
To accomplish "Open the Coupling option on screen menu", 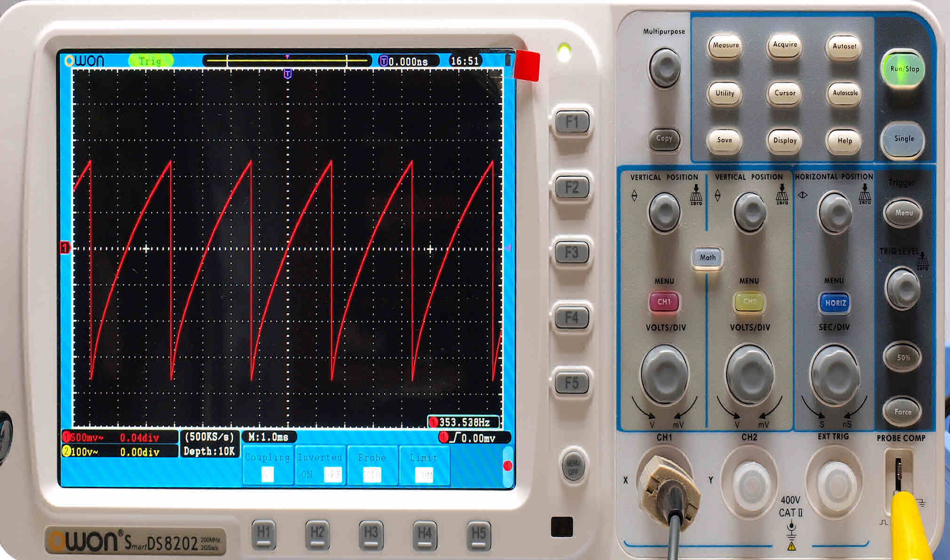I will coord(267,465).
